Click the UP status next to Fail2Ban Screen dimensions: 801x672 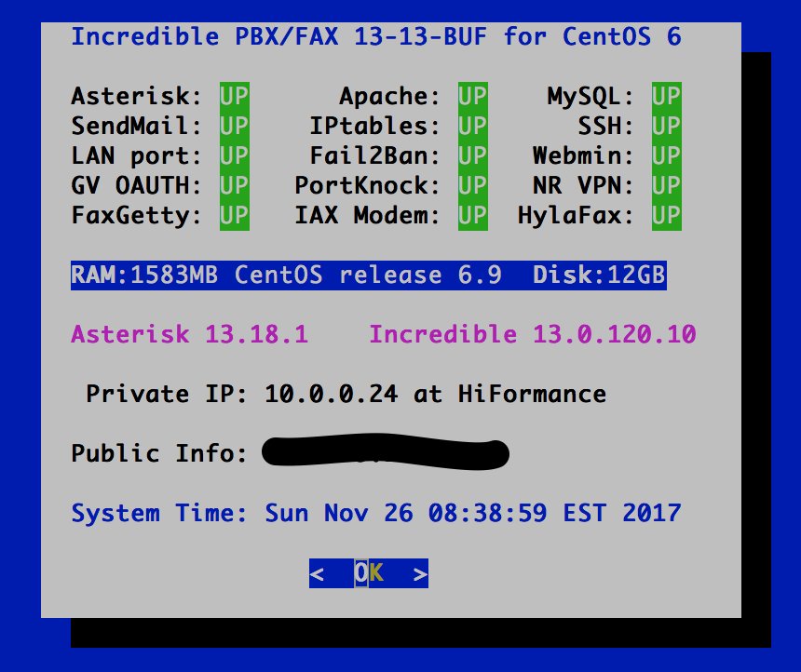(x=473, y=155)
